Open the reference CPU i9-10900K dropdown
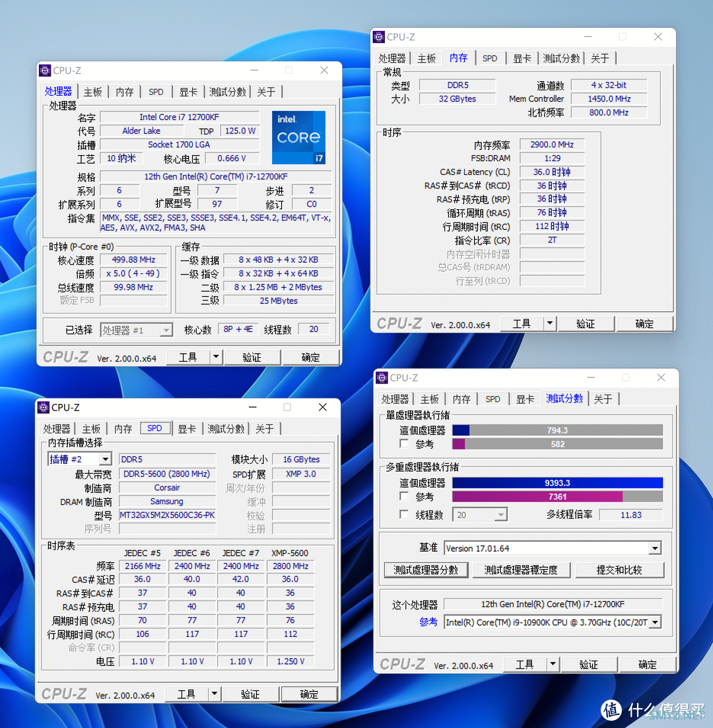713x728 pixels. (655, 622)
